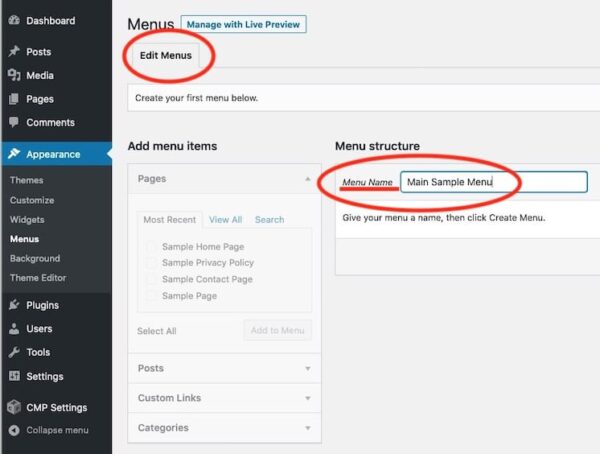Open Tools in the sidebar
The height and width of the screenshot is (454, 600).
point(38,352)
